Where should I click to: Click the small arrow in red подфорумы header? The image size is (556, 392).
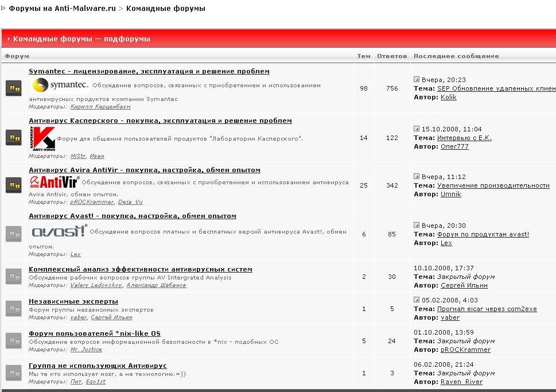[9, 38]
